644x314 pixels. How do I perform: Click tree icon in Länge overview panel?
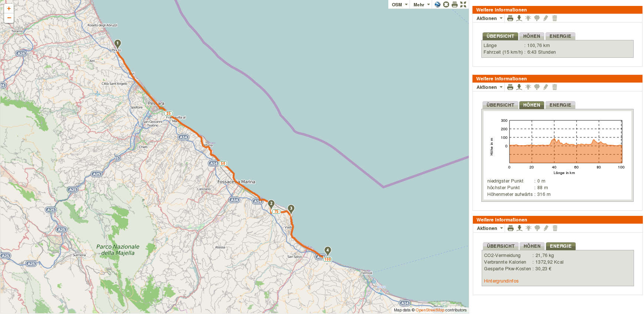point(537,18)
